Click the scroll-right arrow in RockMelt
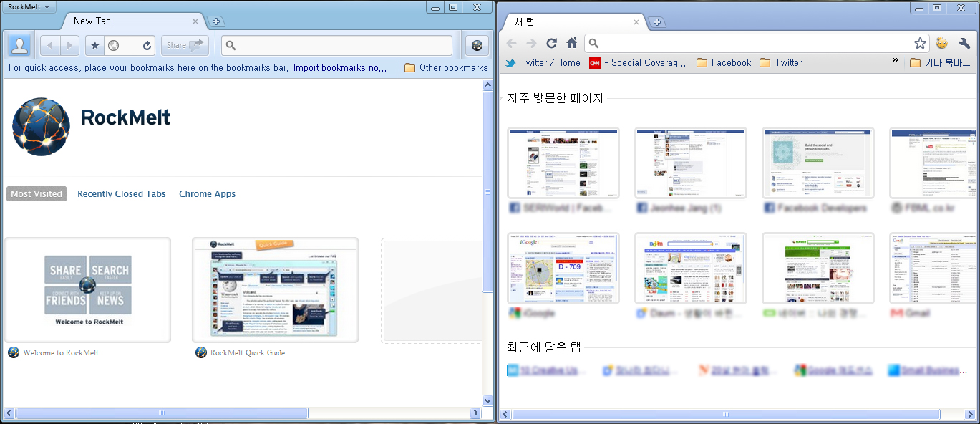The width and height of the screenshot is (980, 424). [x=475, y=413]
